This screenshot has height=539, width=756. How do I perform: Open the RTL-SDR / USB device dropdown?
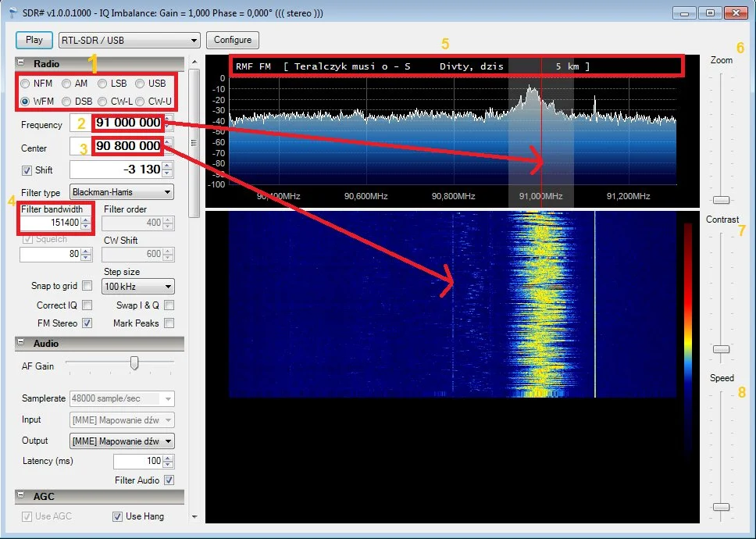129,40
